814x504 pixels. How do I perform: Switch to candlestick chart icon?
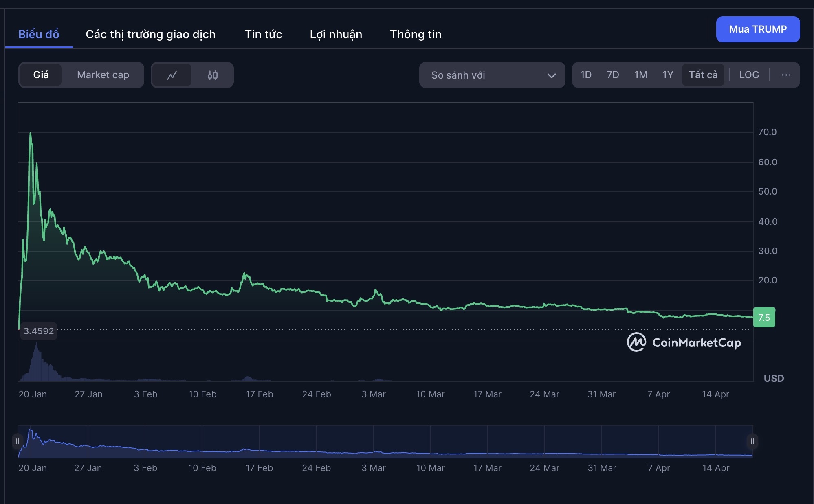point(212,75)
